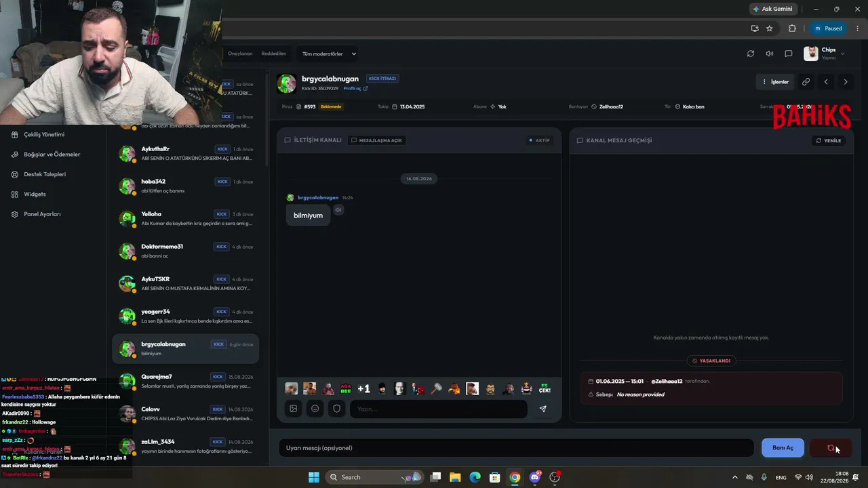Switch to the Reddedilen tab
Image resolution: width=868 pixels, height=488 pixels.
coord(274,54)
